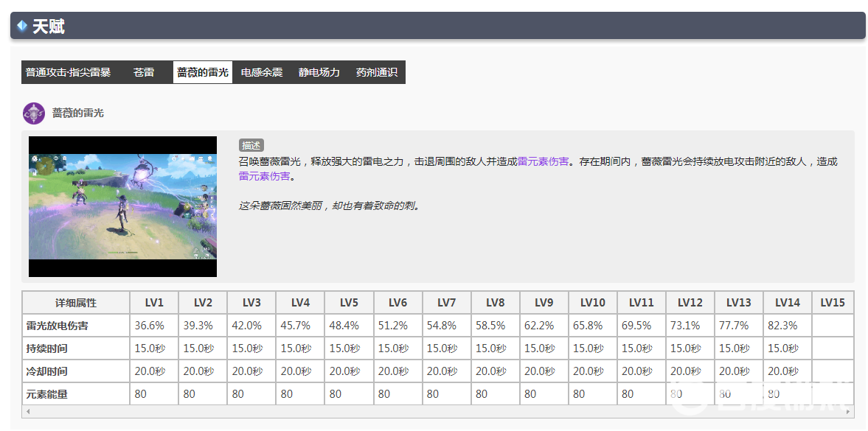Click the 元素能量 row label
This screenshot has width=868, height=431.
[47, 394]
